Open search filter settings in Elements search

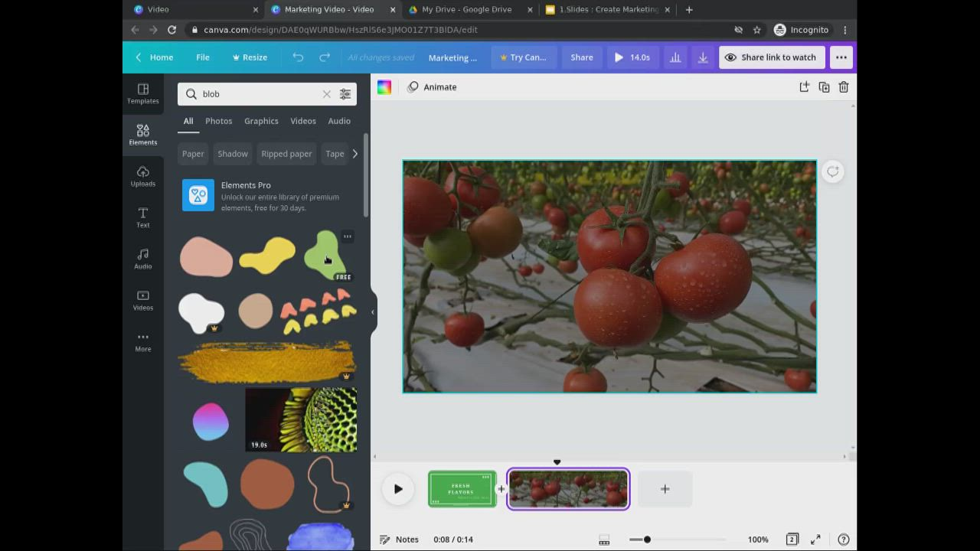[x=345, y=93]
